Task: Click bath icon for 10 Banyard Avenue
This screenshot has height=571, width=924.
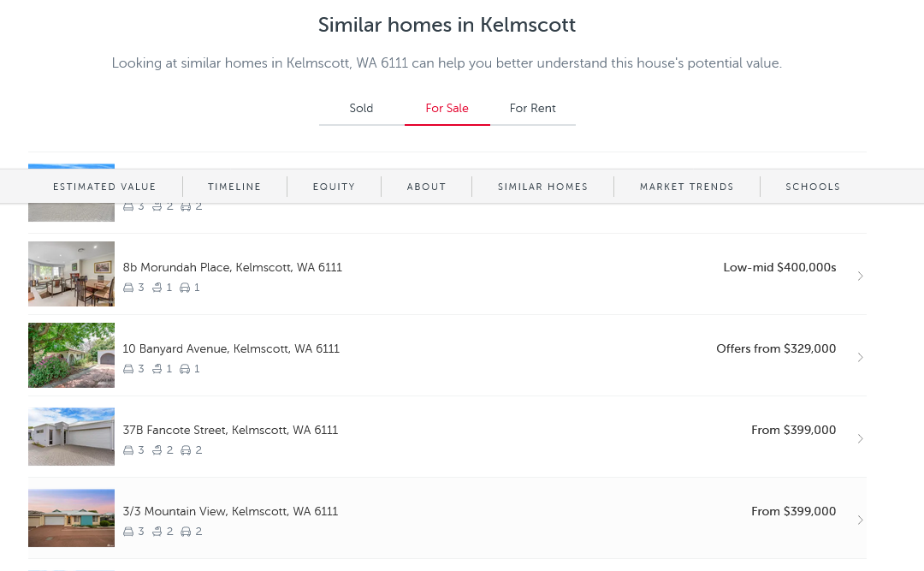Action: coord(157,369)
